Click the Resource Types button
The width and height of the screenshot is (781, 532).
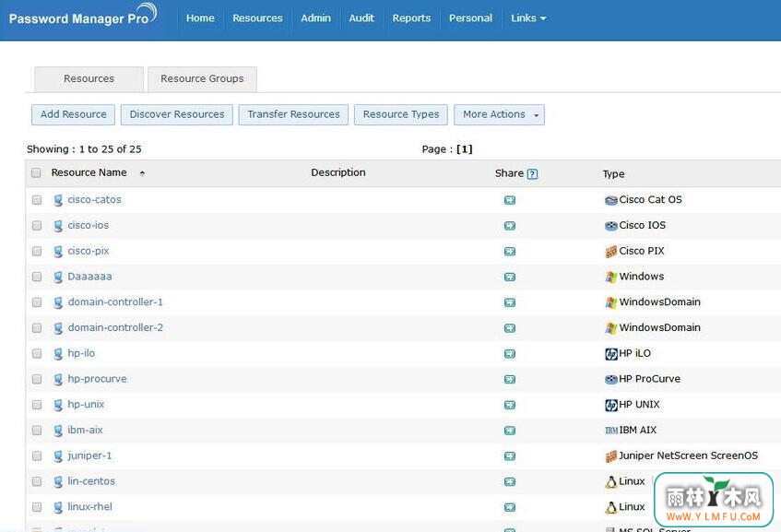tap(401, 114)
